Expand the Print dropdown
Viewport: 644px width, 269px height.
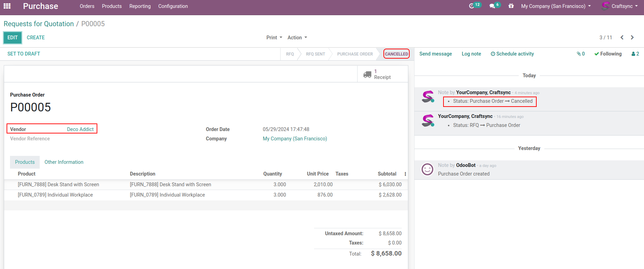274,38
